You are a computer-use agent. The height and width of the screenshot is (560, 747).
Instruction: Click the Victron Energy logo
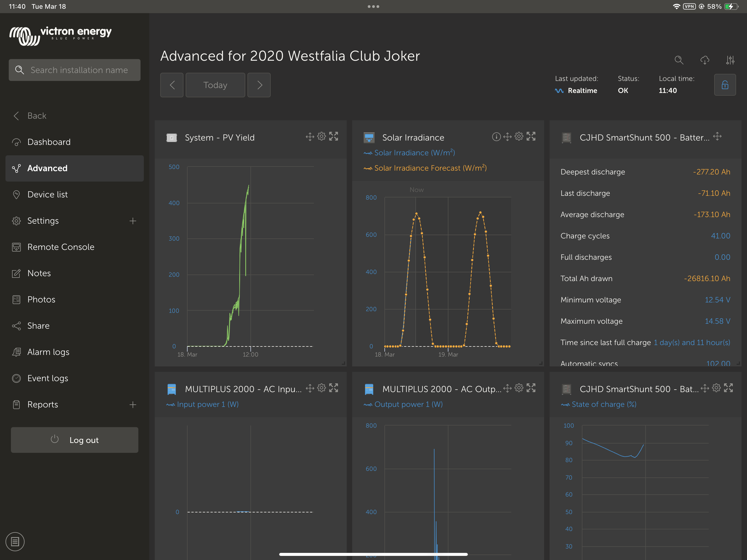pyautogui.click(x=60, y=36)
